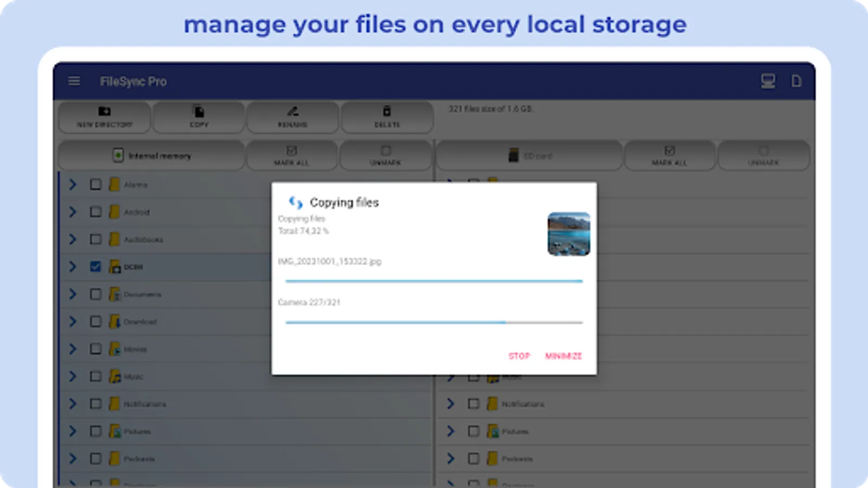
Task: Select the New Directory tool
Action: (x=104, y=117)
